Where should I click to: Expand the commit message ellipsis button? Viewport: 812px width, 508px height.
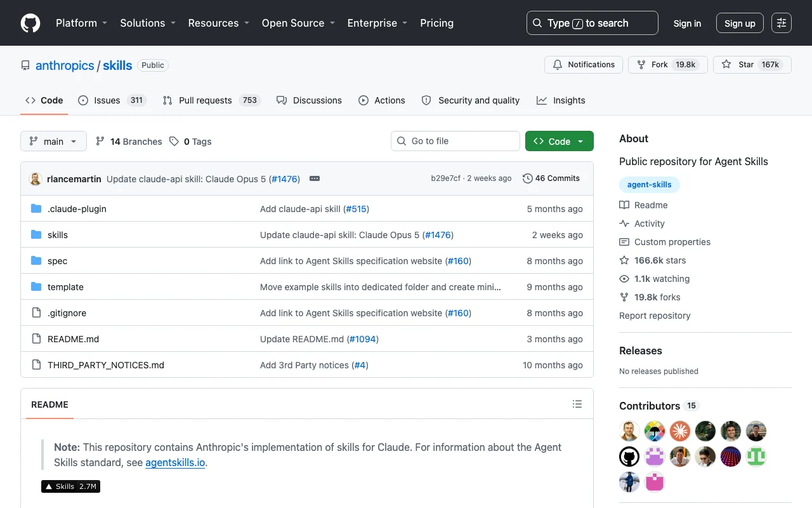coord(315,178)
